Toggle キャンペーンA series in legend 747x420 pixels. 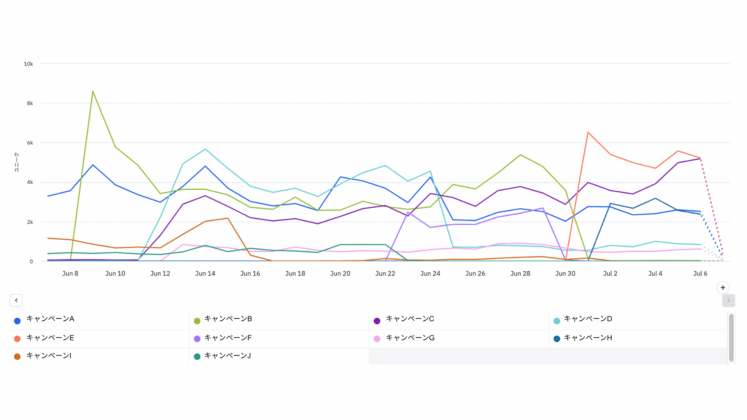click(x=50, y=319)
